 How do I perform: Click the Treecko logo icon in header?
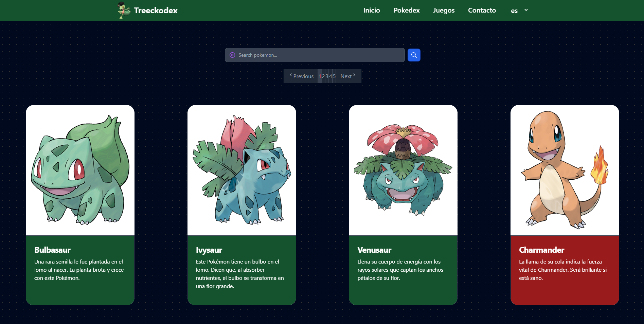124,10
